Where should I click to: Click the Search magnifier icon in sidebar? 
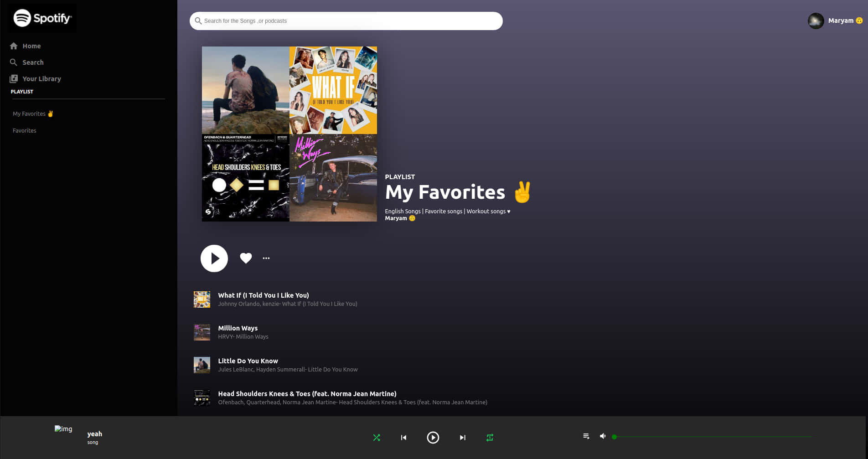[x=14, y=62]
